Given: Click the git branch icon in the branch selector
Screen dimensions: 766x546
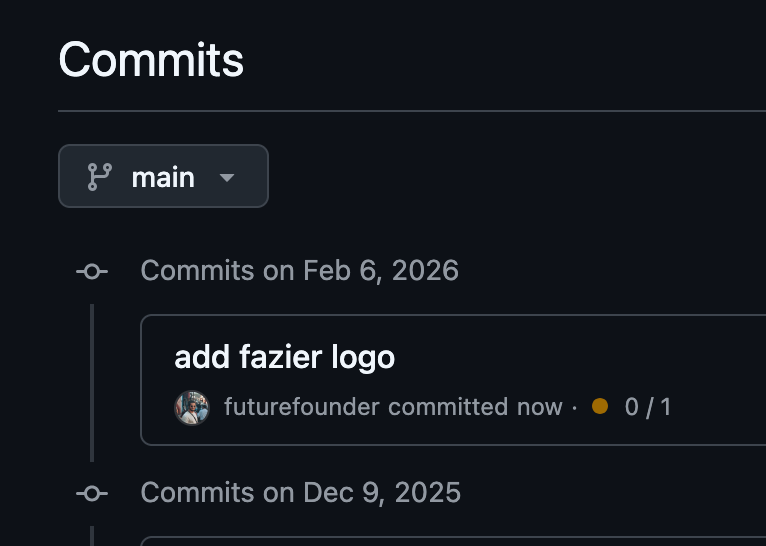Looking at the screenshot, I should click(99, 177).
